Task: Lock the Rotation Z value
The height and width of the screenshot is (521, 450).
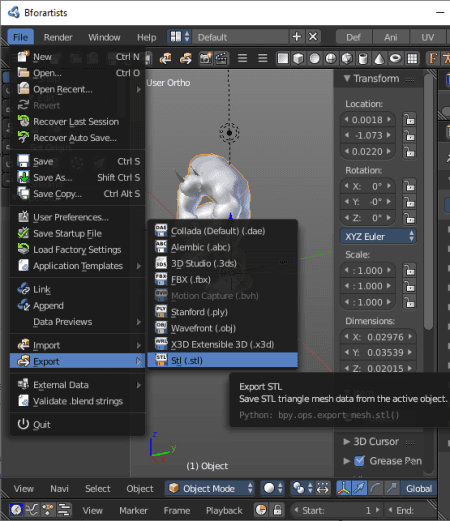Action: pos(409,218)
